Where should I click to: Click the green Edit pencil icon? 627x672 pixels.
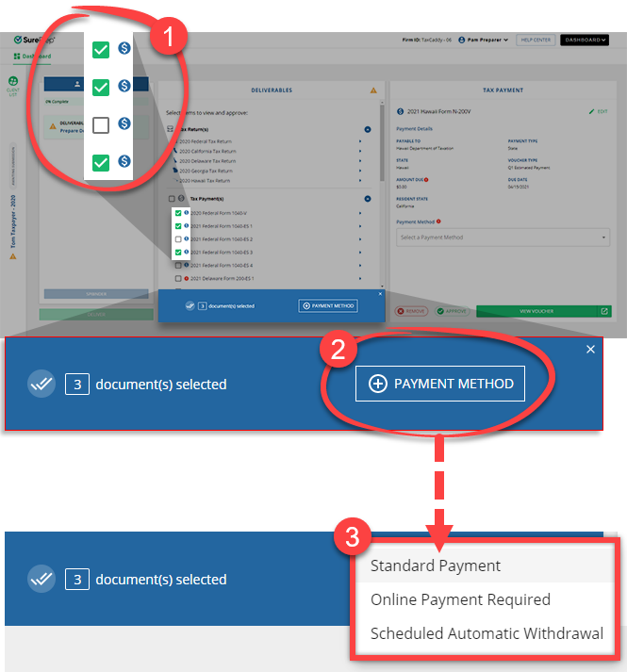[592, 111]
